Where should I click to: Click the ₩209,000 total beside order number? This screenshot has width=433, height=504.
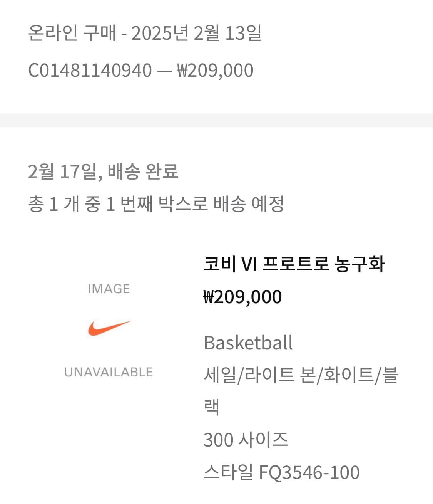pos(215,71)
